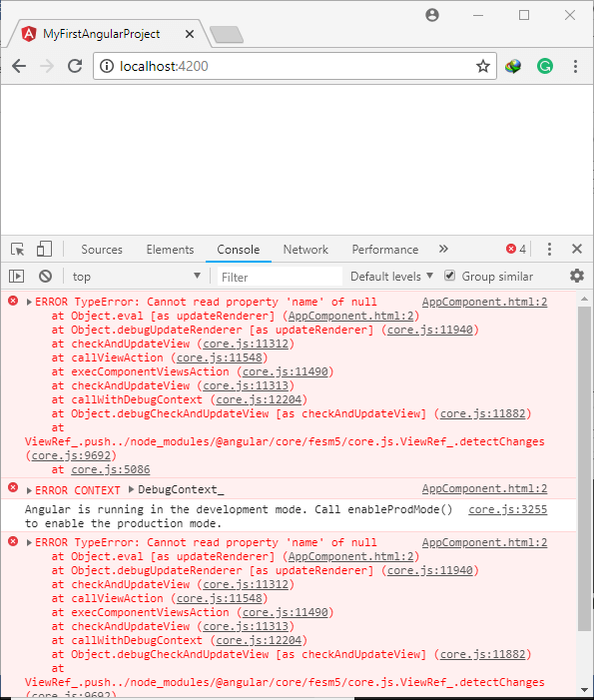Minimize the Chrome window
This screenshot has width=594, height=700.
[478, 15]
